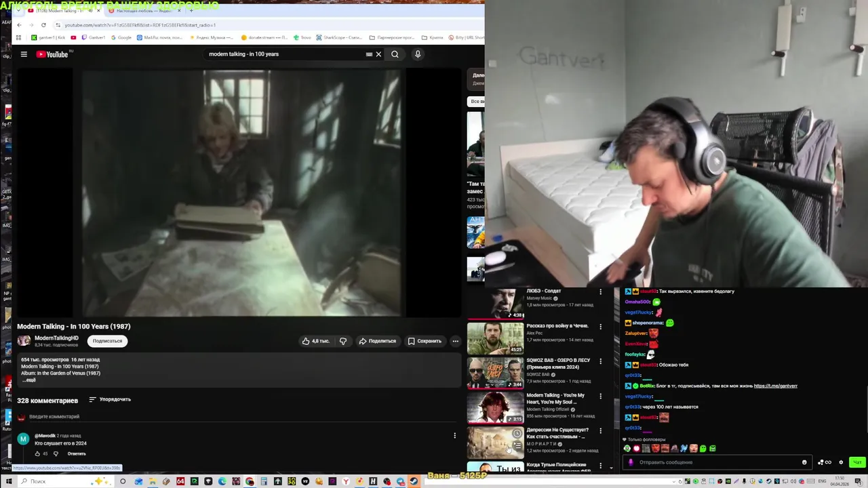Open the ЛЮБЭ - Солдат video thumbnail

tap(495, 304)
